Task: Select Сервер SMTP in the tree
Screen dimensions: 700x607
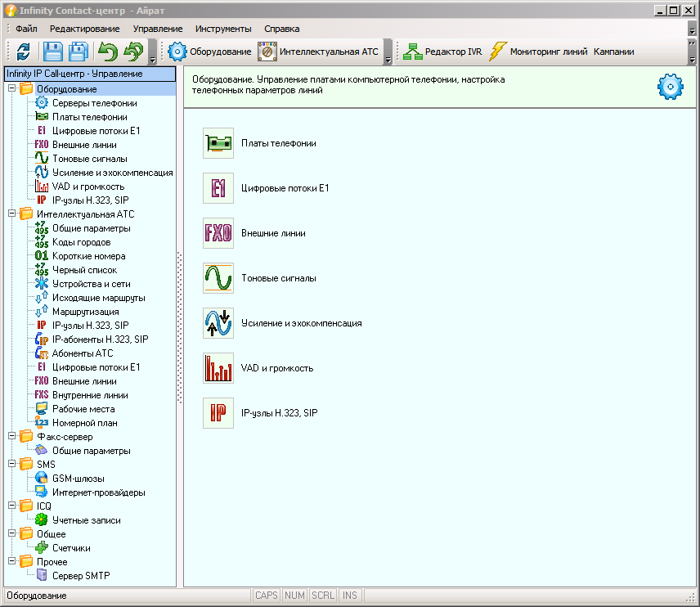Action: pos(81,576)
